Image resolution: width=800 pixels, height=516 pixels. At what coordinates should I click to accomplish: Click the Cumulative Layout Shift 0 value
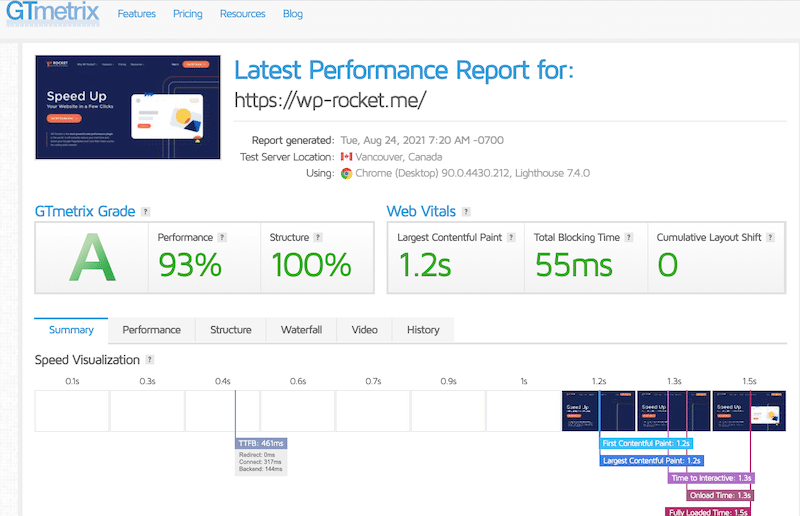(668, 265)
